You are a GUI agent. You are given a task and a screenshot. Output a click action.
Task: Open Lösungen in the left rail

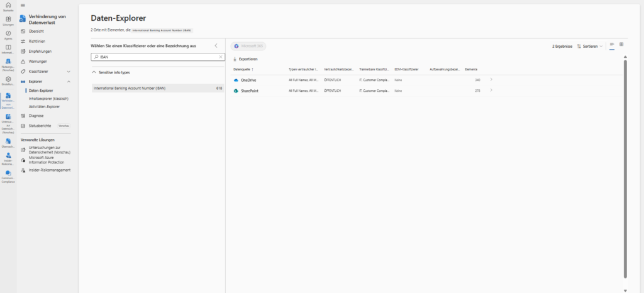(8, 21)
